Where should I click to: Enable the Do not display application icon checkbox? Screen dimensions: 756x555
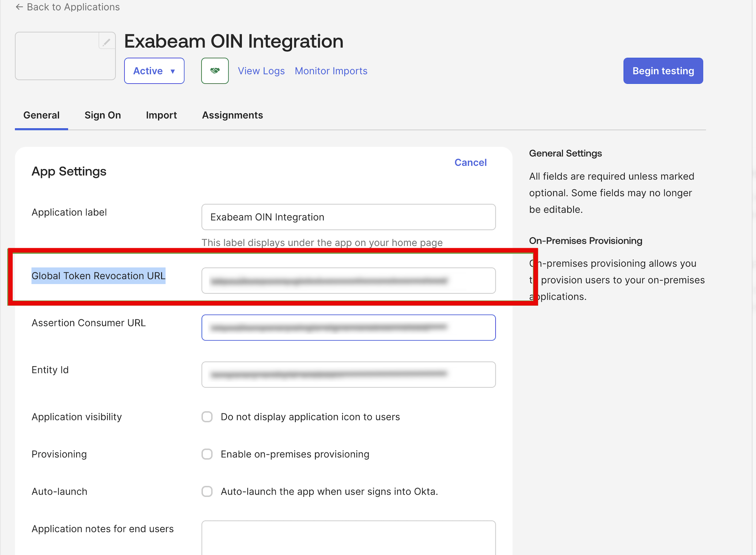click(207, 417)
